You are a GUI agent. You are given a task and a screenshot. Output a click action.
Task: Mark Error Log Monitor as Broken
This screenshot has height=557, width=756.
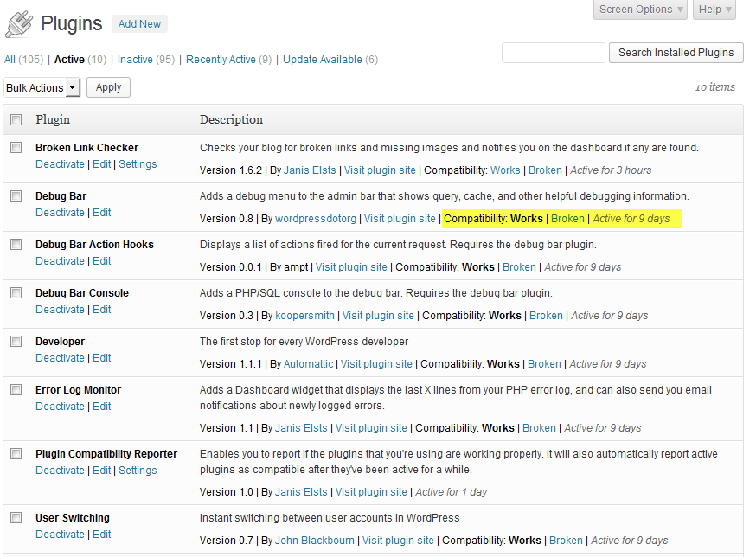pyautogui.click(x=539, y=428)
